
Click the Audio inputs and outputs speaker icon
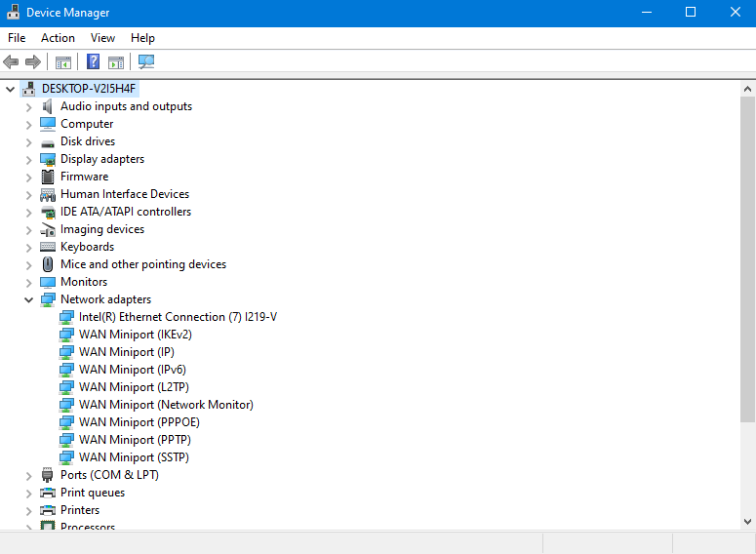pyautogui.click(x=48, y=106)
